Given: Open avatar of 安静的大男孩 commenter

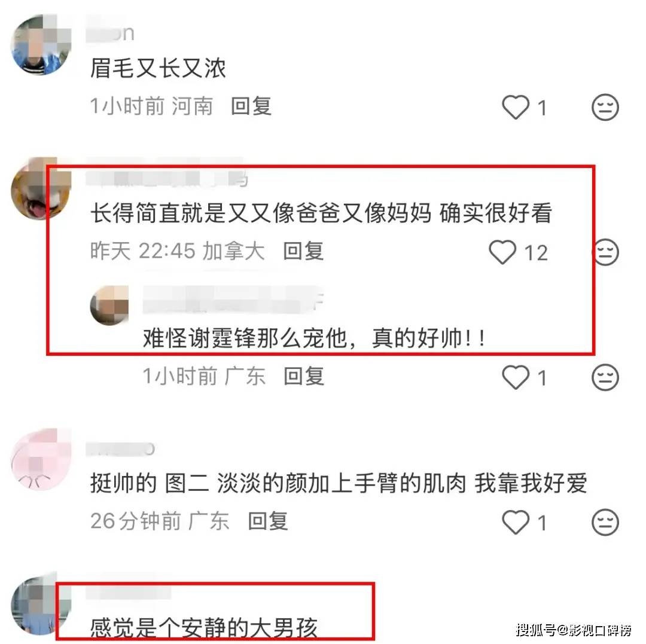Looking at the screenshot, I should tap(41, 604).
